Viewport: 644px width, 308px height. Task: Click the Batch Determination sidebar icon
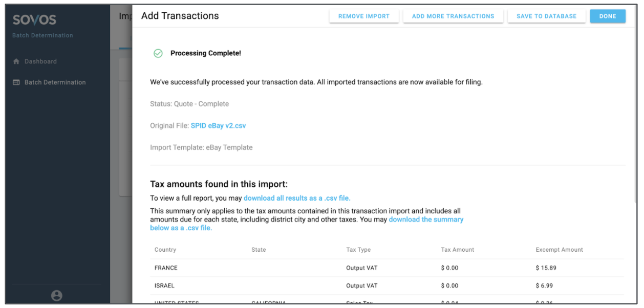[x=16, y=82]
